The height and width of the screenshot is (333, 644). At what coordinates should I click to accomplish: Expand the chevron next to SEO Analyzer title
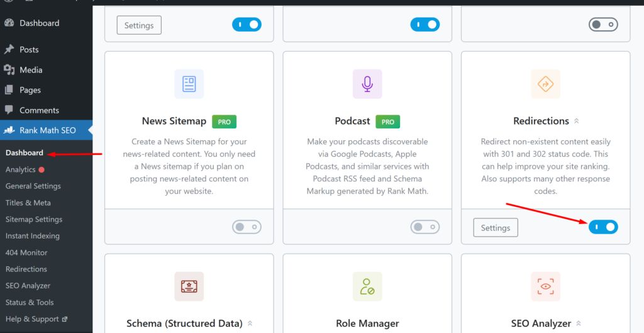point(579,324)
